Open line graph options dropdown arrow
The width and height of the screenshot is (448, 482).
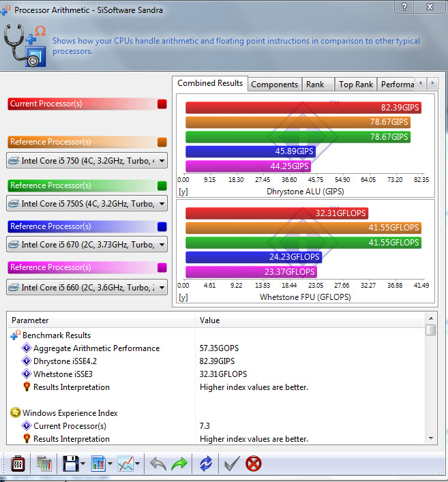138,464
